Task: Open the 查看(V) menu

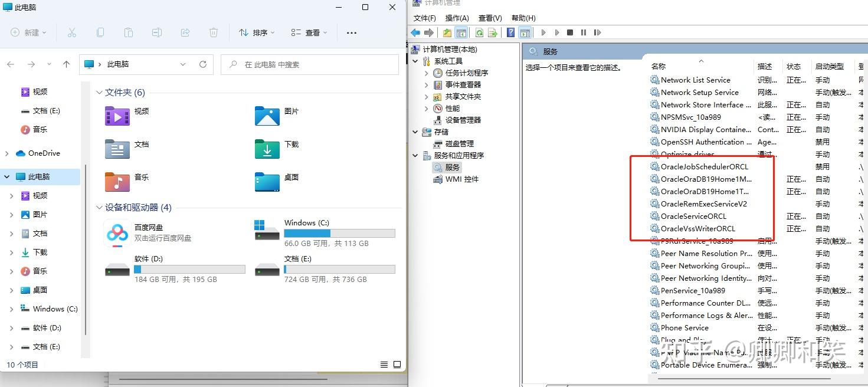Action: 490,18
